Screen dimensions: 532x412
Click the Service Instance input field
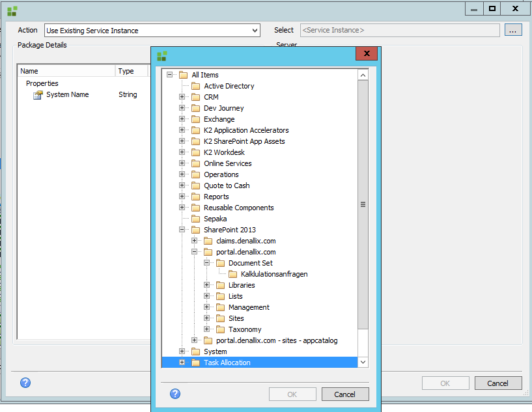(400, 30)
